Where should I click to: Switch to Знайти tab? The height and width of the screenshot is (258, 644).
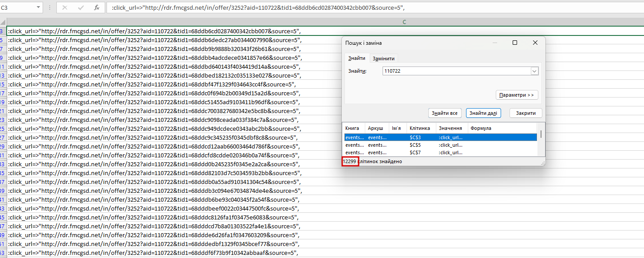[357, 58]
